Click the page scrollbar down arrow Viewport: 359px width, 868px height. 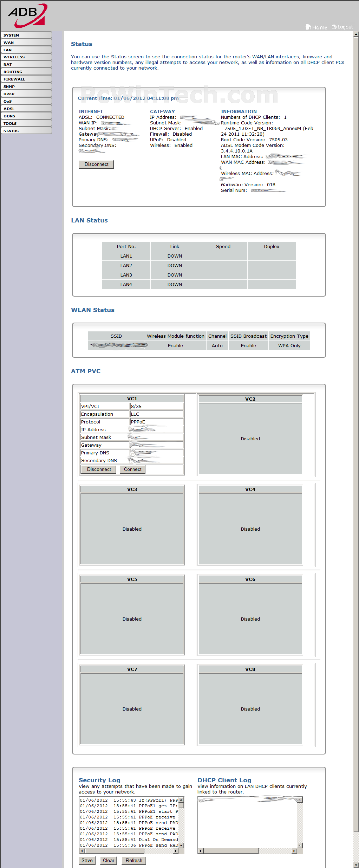tap(356, 865)
